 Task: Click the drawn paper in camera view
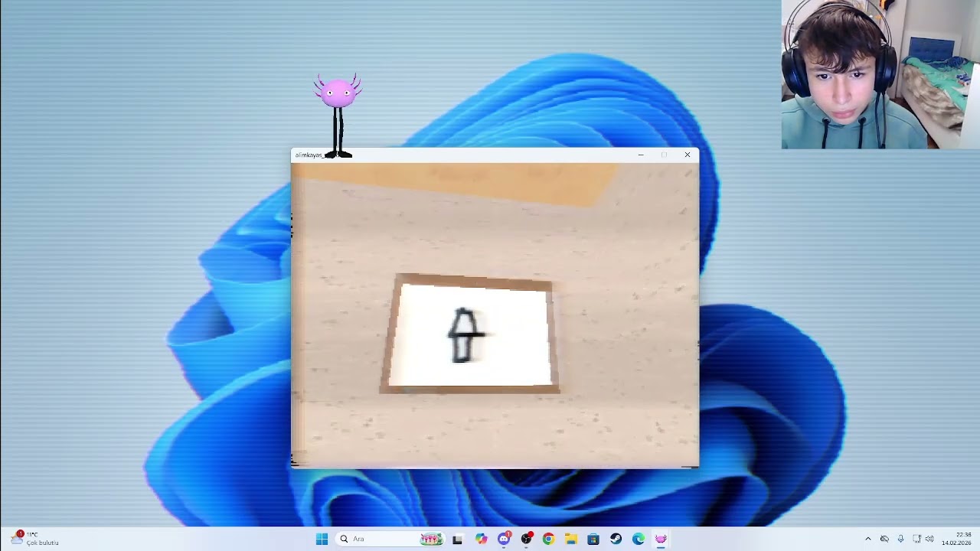pos(470,334)
